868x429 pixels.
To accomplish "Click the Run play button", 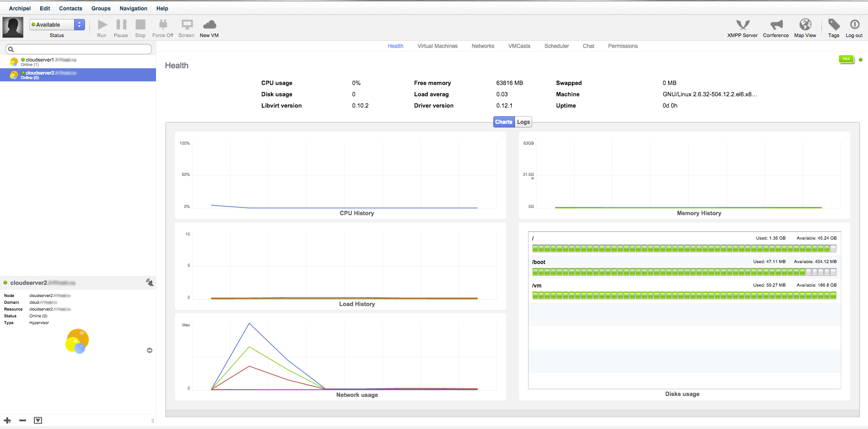I will tap(102, 25).
